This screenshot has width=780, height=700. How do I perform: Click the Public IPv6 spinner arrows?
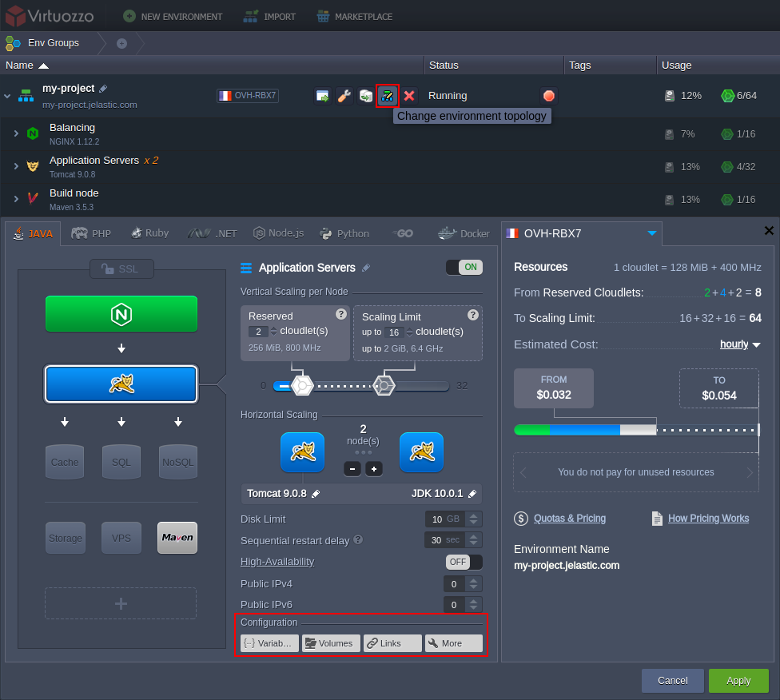click(474, 604)
